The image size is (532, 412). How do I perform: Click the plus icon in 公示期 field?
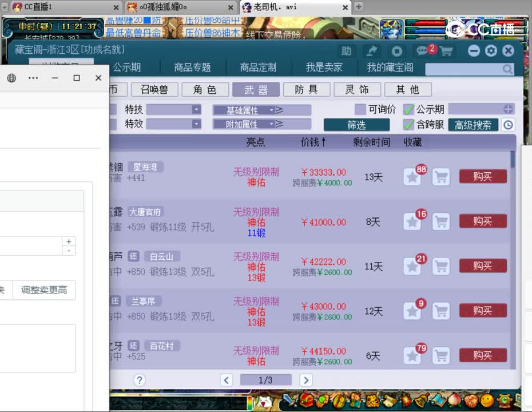(508, 109)
